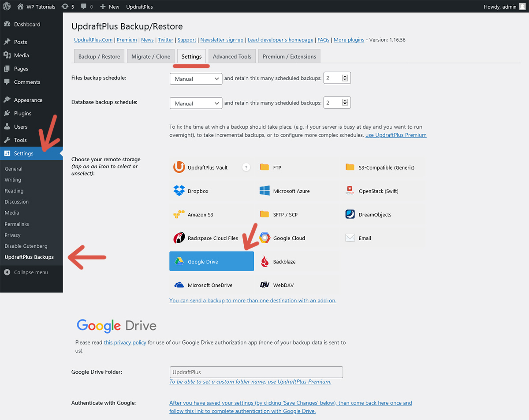Screen dimensions: 529x420
Task: Open the Support link
Action: (187, 40)
